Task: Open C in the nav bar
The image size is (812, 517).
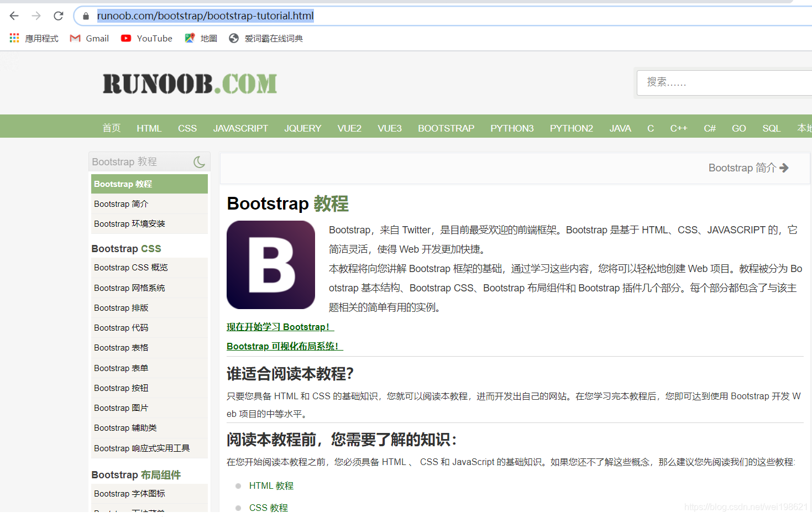Action: pyautogui.click(x=651, y=128)
